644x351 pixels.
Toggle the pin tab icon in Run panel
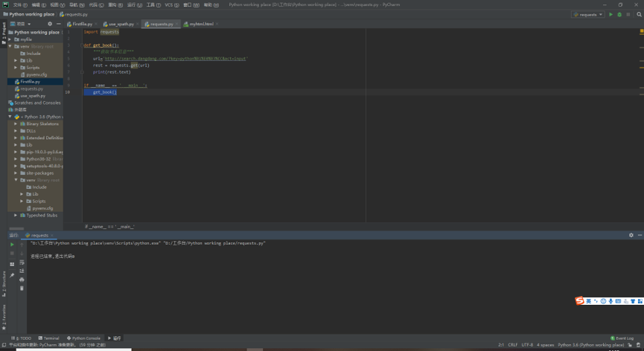click(12, 275)
